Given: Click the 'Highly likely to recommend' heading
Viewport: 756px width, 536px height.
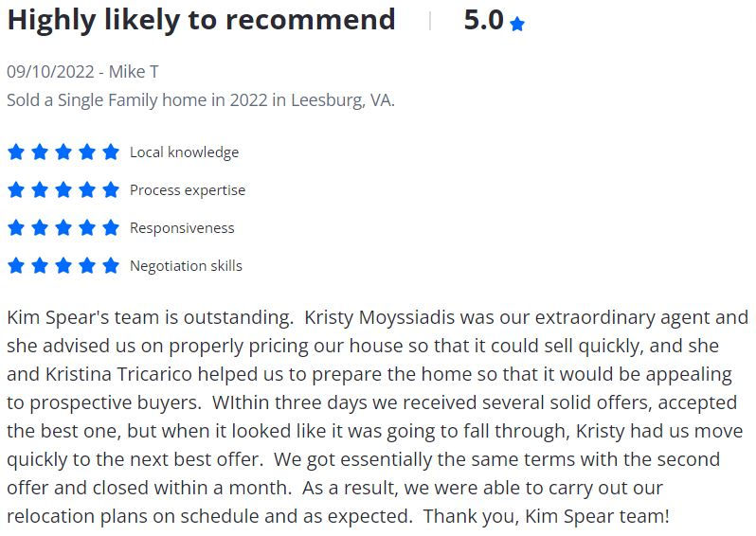Looking at the screenshot, I should click(x=201, y=20).
